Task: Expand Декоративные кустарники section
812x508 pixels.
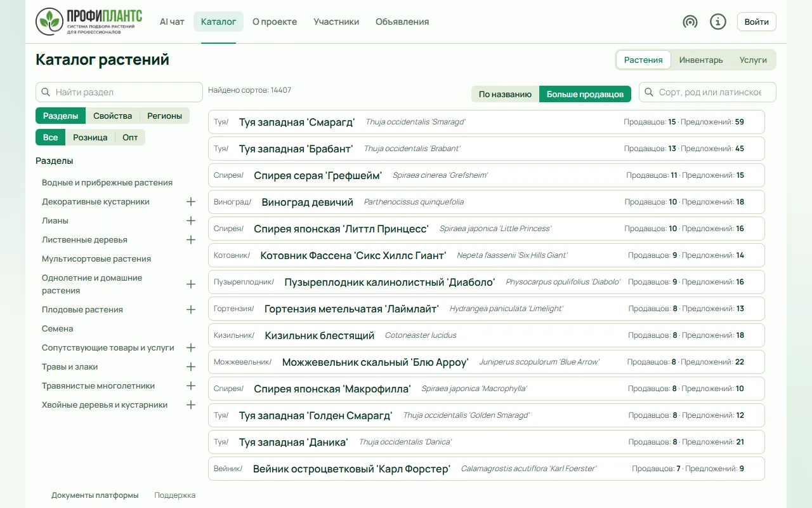Action: pyautogui.click(x=191, y=201)
